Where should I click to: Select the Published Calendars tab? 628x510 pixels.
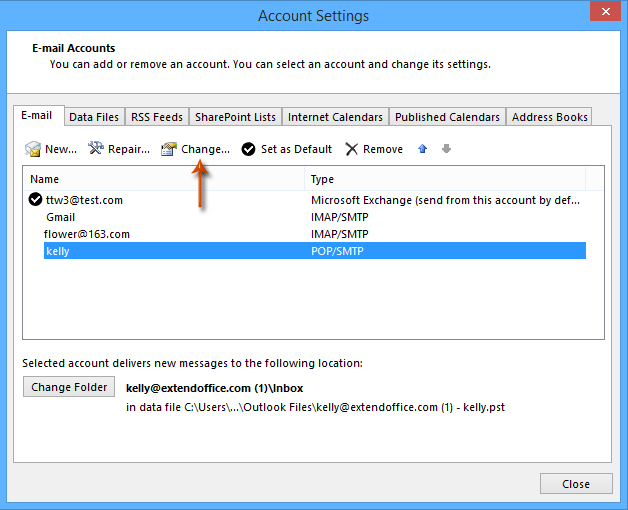click(447, 117)
